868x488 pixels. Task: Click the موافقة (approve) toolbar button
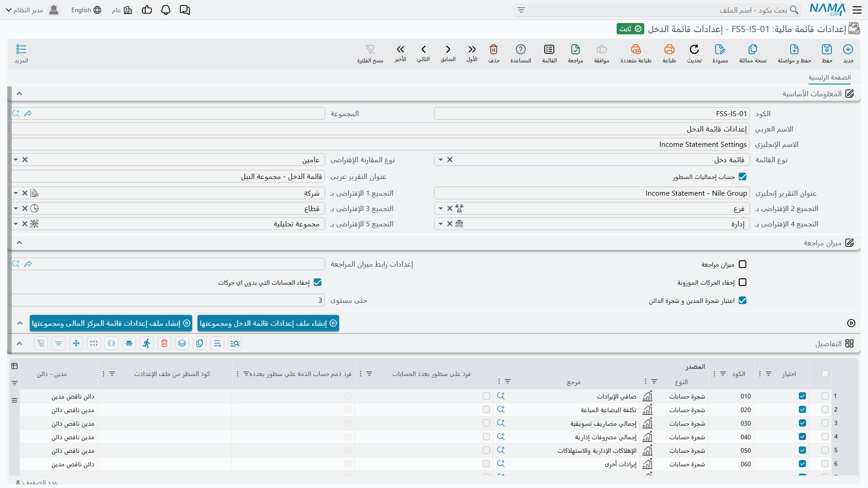(x=602, y=53)
